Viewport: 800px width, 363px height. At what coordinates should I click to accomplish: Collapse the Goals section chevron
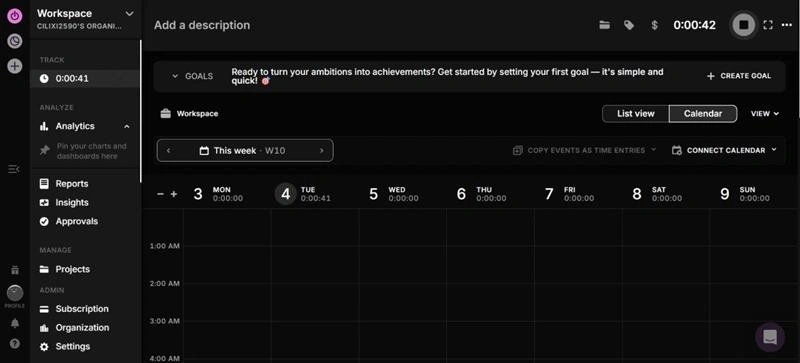(x=175, y=76)
